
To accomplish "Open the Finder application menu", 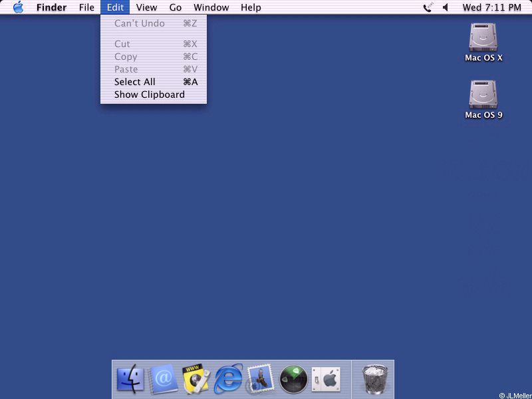I will (52, 7).
